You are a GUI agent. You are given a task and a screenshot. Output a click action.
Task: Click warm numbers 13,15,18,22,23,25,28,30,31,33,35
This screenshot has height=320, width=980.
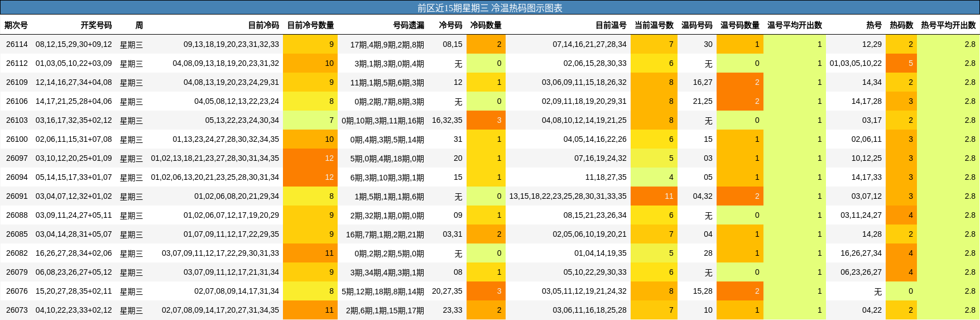click(x=568, y=196)
